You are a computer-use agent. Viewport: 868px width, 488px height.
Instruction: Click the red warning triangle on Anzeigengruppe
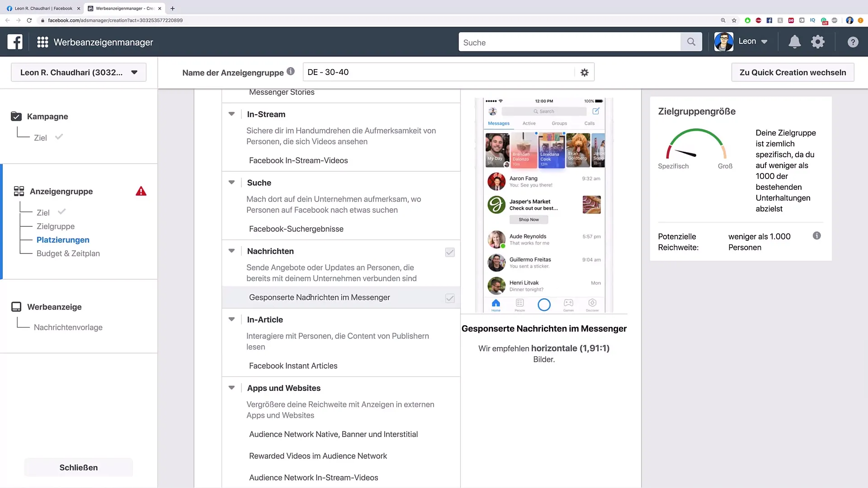141,191
